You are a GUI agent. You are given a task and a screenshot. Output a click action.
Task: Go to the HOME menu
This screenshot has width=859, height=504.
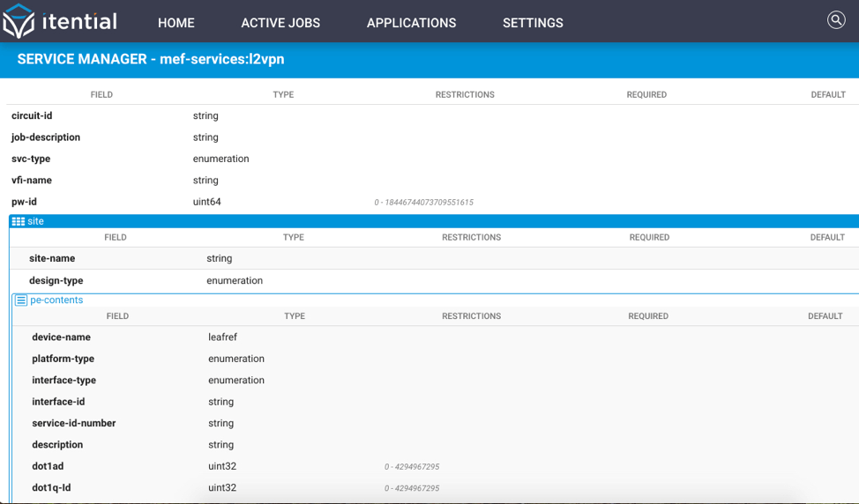click(x=176, y=23)
